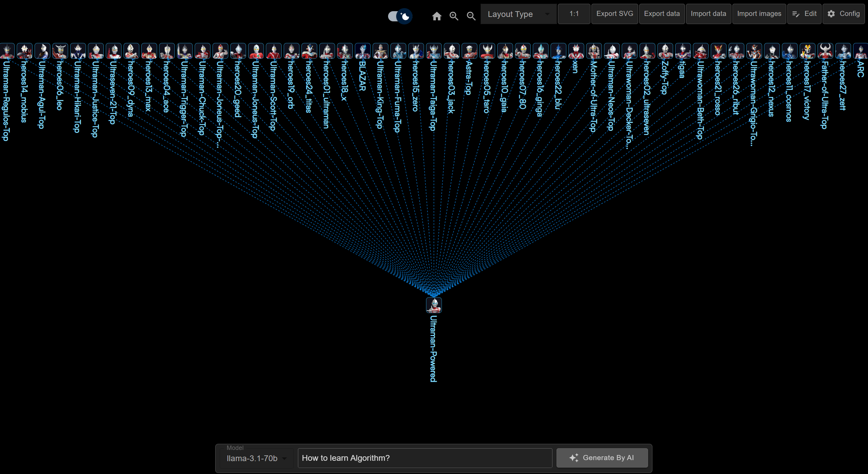The image size is (868, 474).
Task: Select the Ultraman-Agul-Top node icon
Action: coord(42,51)
